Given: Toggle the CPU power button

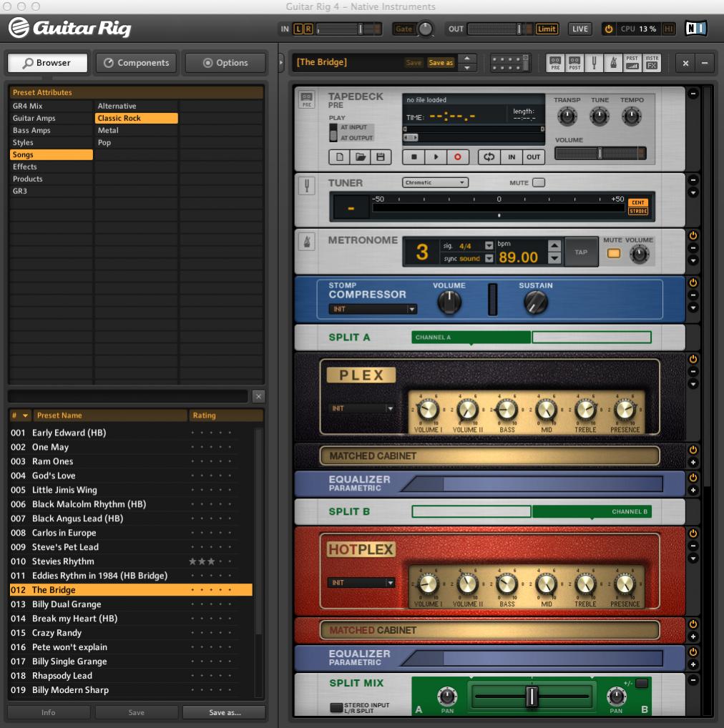Looking at the screenshot, I should pyautogui.click(x=608, y=29).
